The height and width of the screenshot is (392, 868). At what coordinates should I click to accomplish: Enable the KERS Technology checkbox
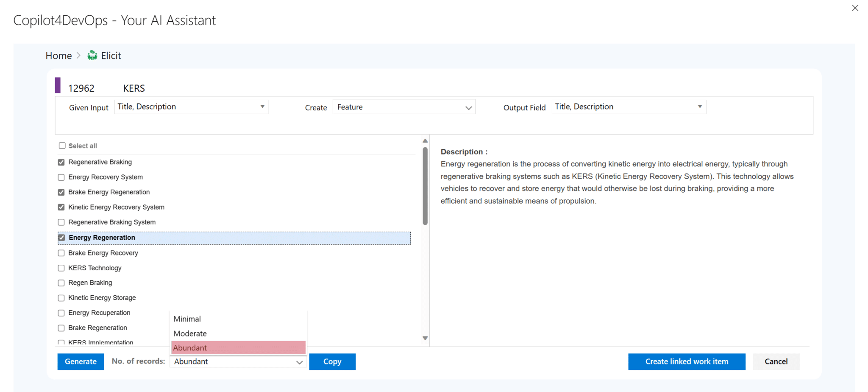[61, 268]
